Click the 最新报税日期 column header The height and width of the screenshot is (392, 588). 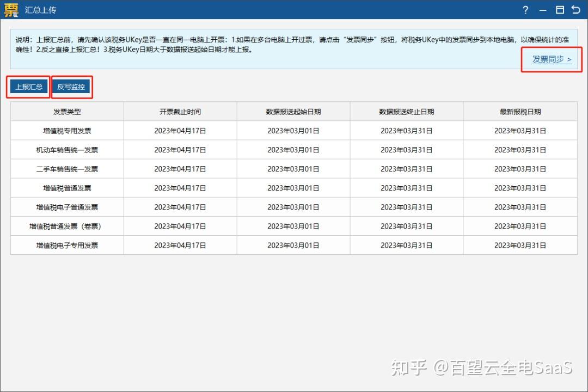pos(519,111)
